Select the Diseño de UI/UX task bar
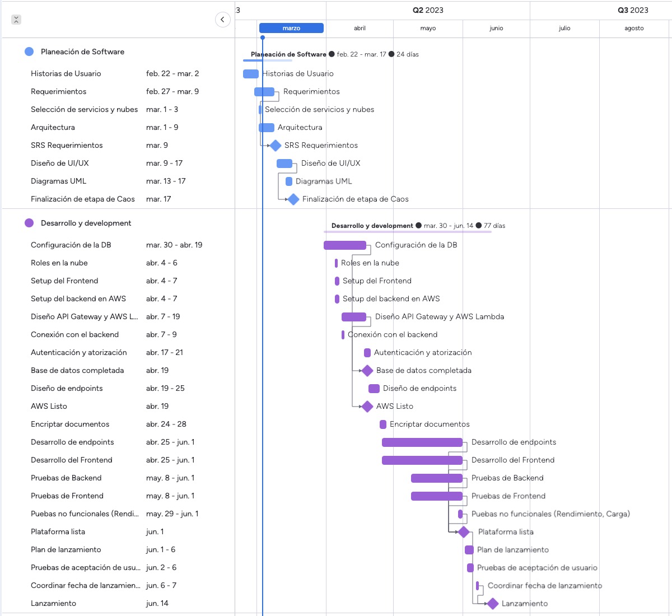The height and width of the screenshot is (616, 672). click(283, 163)
